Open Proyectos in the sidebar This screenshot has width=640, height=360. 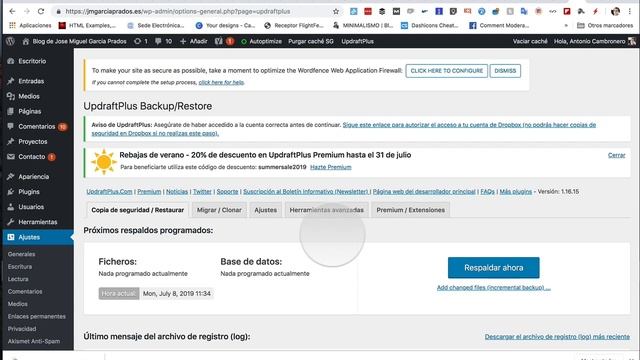(33, 142)
